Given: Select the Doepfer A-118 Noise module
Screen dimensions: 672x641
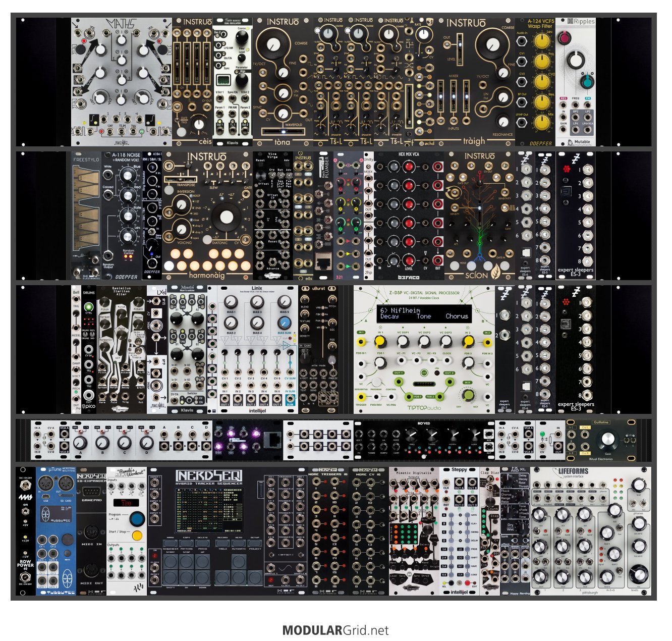Looking at the screenshot, I should pos(122,216).
